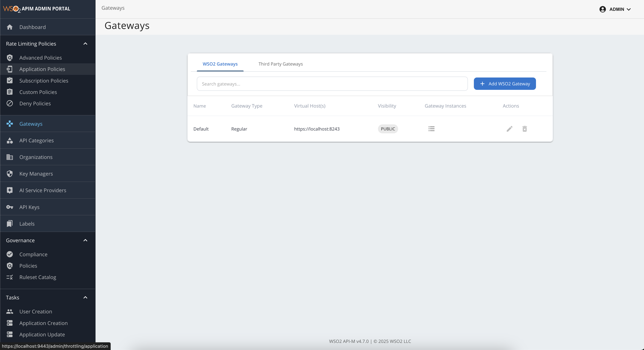Click the Key Managers shield icon
Viewport: 644px width, 350px height.
pos(10,174)
